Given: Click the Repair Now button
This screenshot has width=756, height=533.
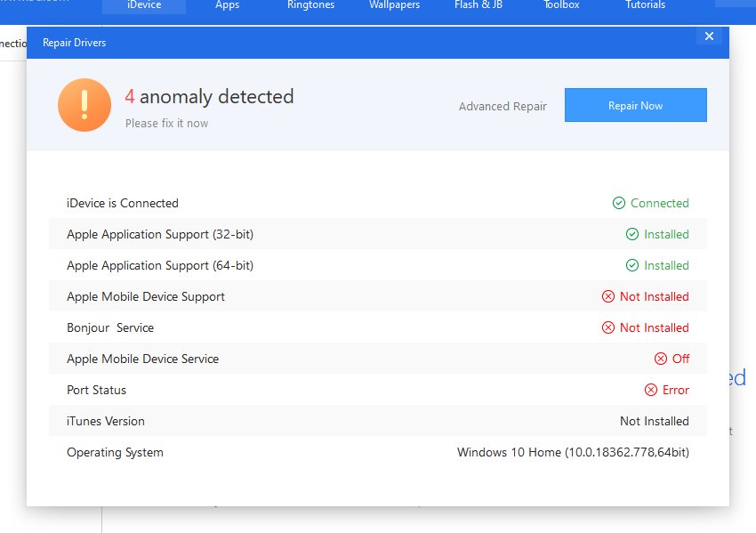Looking at the screenshot, I should tap(635, 105).
